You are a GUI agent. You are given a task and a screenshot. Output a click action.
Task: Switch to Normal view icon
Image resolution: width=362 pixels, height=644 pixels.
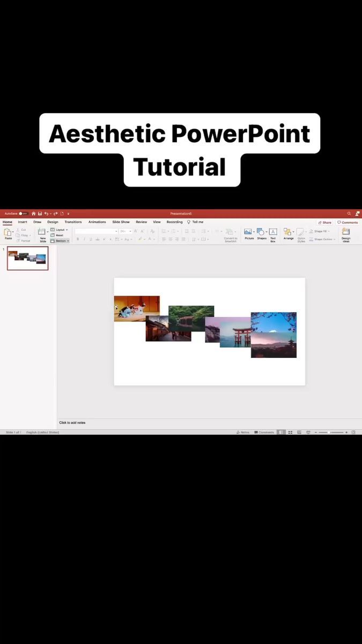coord(282,432)
